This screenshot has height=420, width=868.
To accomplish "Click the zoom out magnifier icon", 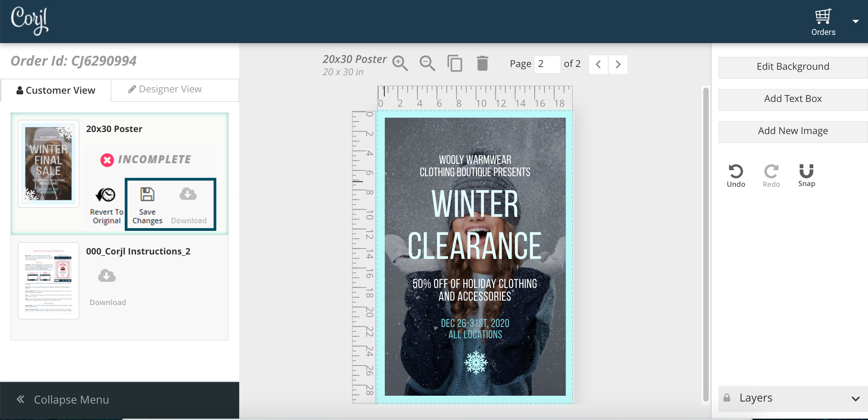I will click(x=427, y=63).
